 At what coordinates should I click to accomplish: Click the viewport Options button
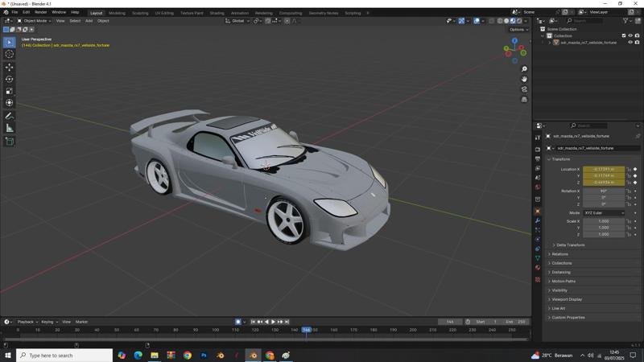click(518, 29)
